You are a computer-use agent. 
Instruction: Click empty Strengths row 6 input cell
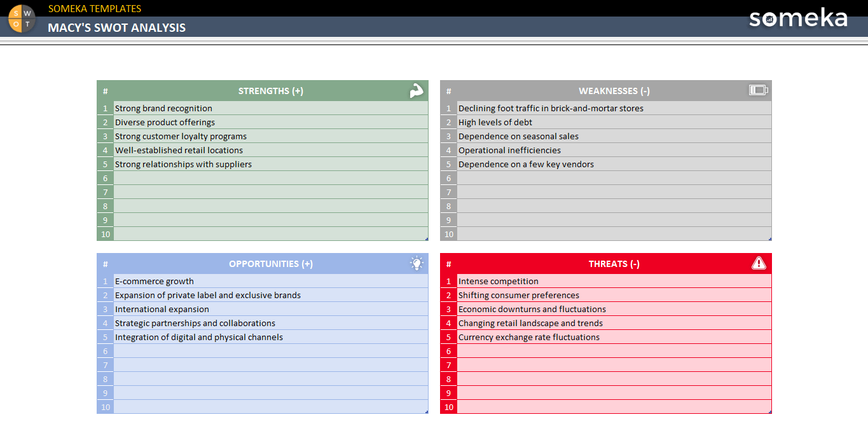coord(271,178)
